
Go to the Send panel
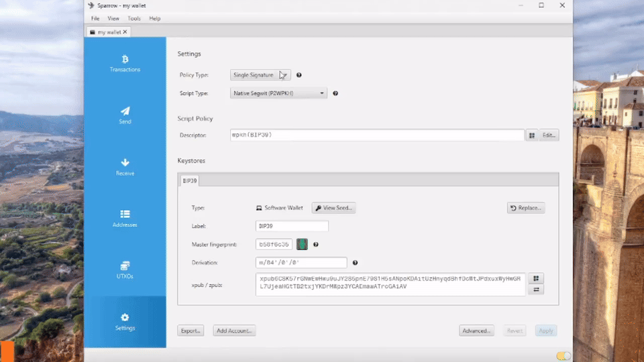[125, 115]
